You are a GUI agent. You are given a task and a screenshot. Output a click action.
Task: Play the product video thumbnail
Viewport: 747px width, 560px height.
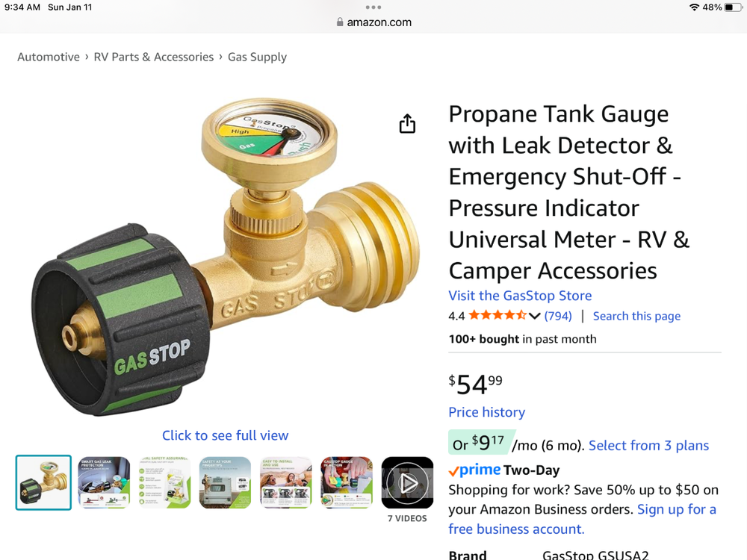[407, 483]
